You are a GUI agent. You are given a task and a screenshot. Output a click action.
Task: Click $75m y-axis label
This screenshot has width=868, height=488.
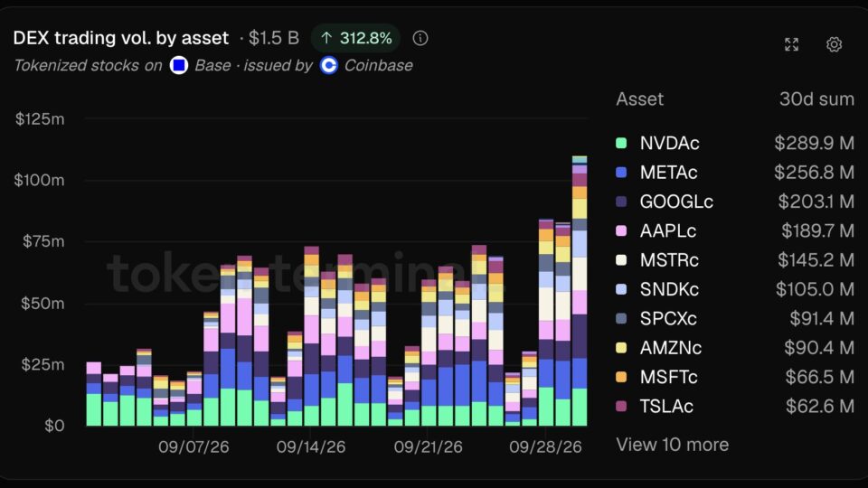click(x=43, y=242)
